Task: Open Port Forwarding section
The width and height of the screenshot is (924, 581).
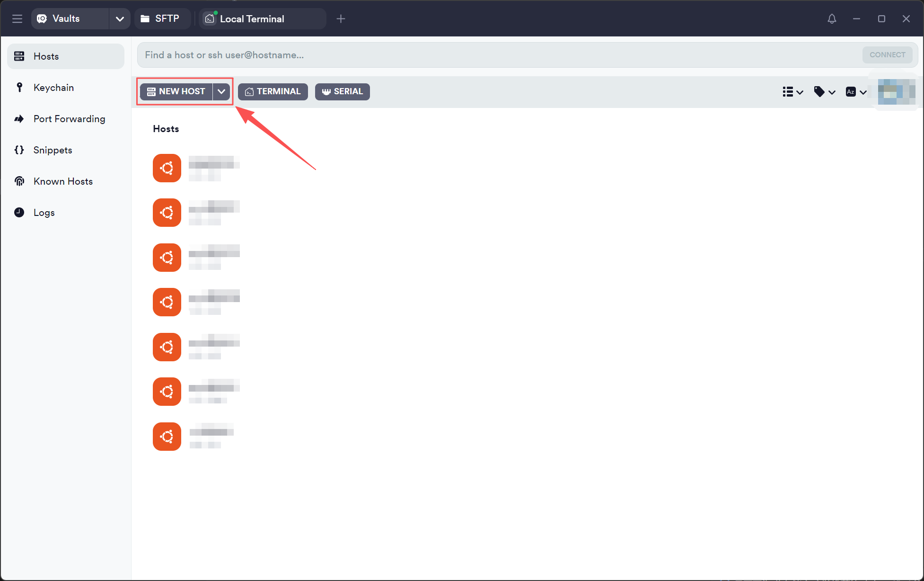Action: click(x=69, y=119)
